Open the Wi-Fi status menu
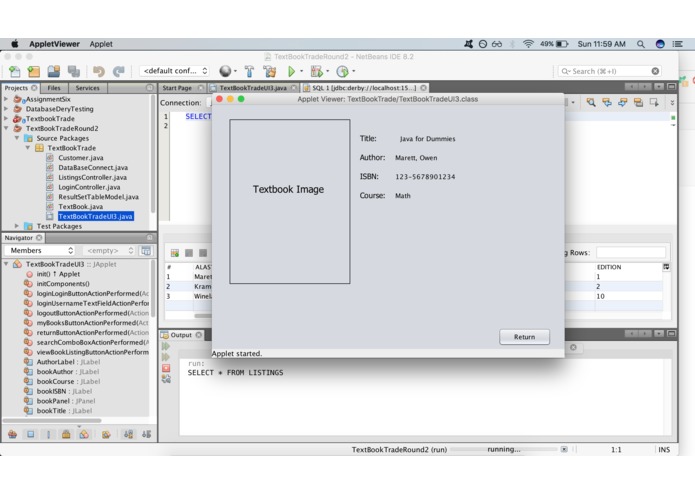 (x=527, y=44)
